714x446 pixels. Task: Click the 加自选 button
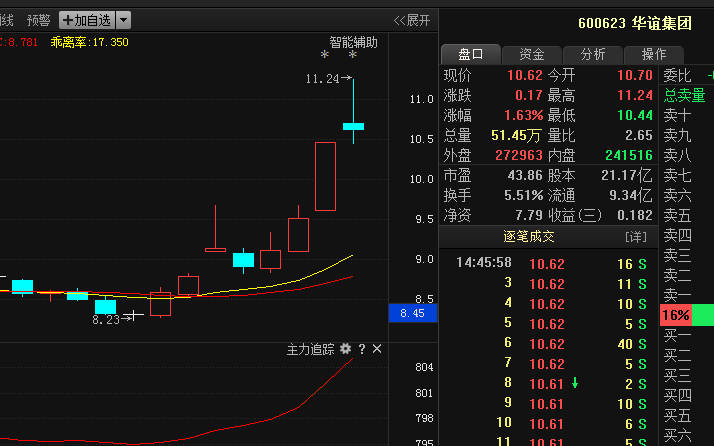pyautogui.click(x=87, y=21)
